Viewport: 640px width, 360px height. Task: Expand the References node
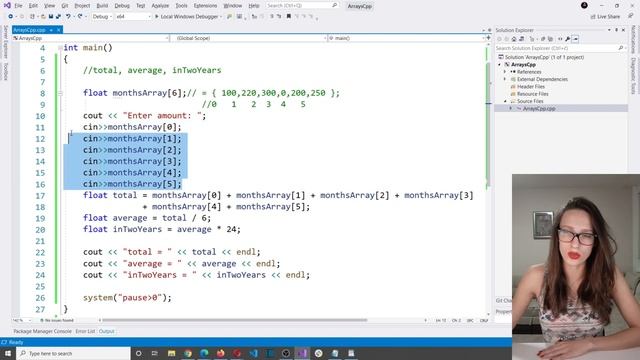505,72
